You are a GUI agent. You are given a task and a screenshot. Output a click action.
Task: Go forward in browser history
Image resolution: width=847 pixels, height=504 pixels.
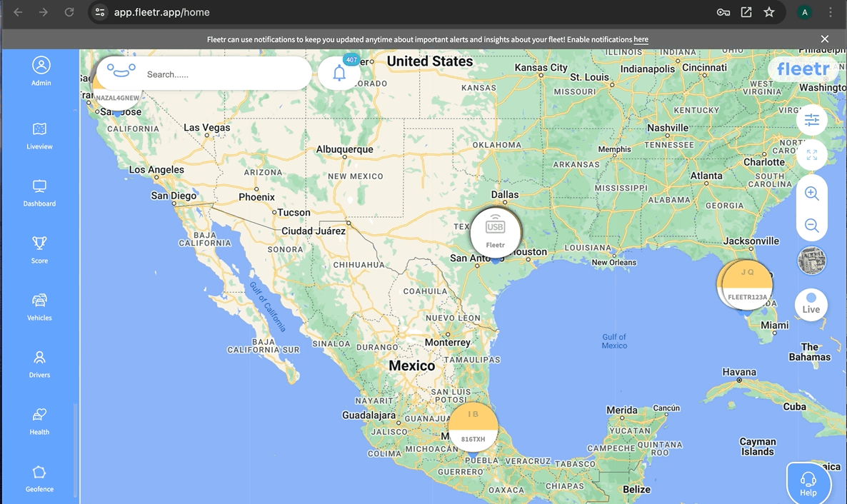coord(44,12)
